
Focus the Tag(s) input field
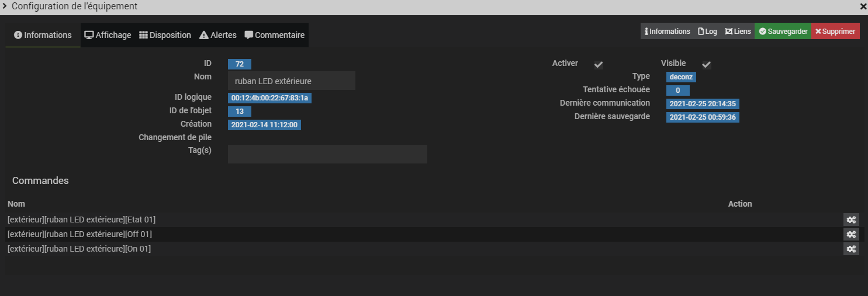pos(327,154)
